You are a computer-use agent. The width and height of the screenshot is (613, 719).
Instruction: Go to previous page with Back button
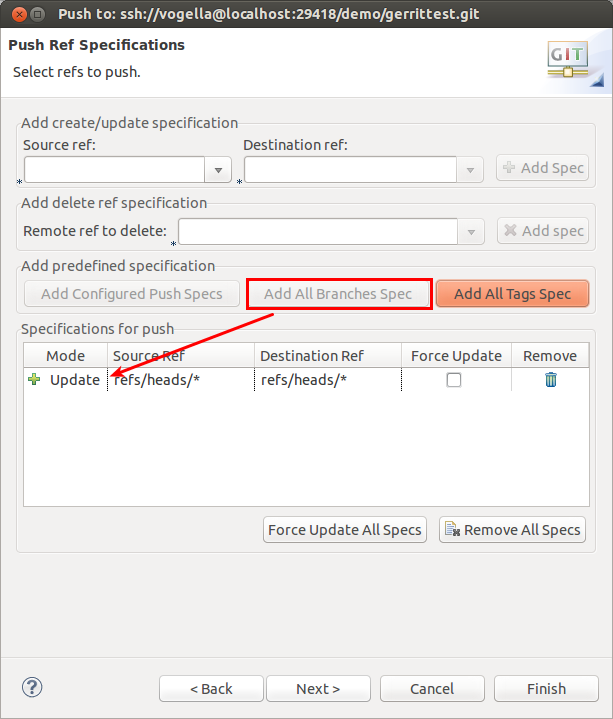coord(211,689)
